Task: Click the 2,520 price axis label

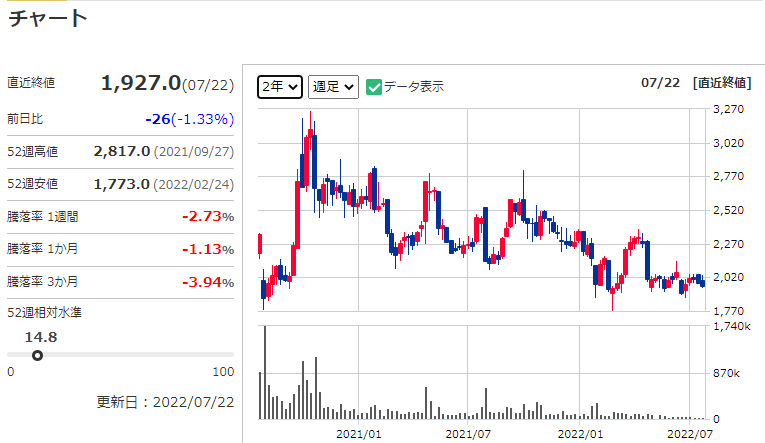Action: tap(728, 210)
